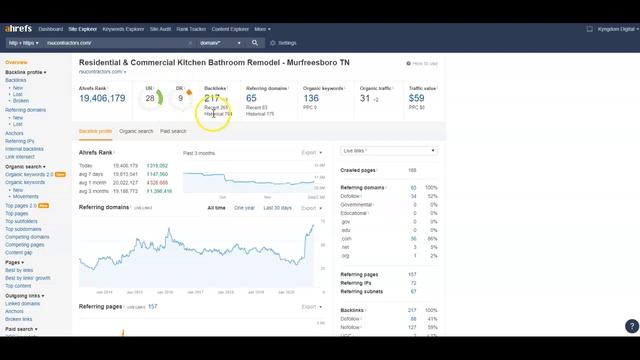Collapse the Pages sidebar section

[x=14, y=262]
